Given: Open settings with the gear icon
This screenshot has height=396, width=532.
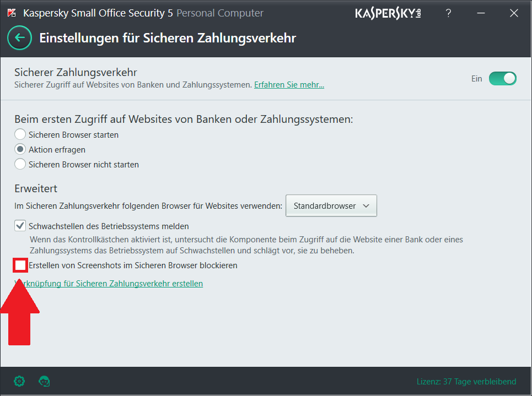Looking at the screenshot, I should tap(19, 381).
